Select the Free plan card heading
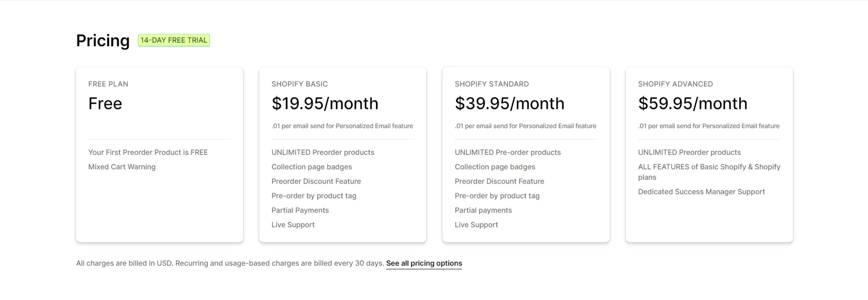868x300 pixels. tap(105, 104)
